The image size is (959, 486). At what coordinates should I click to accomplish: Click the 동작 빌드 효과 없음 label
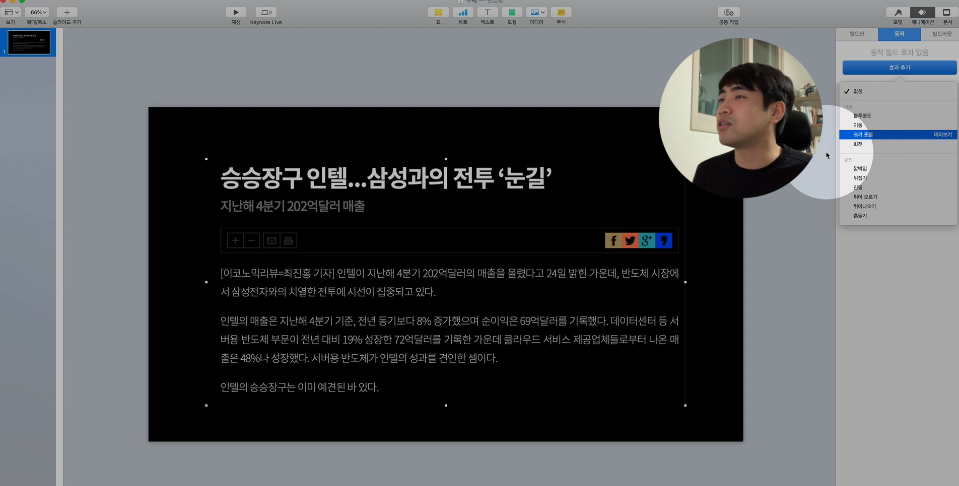(x=899, y=53)
